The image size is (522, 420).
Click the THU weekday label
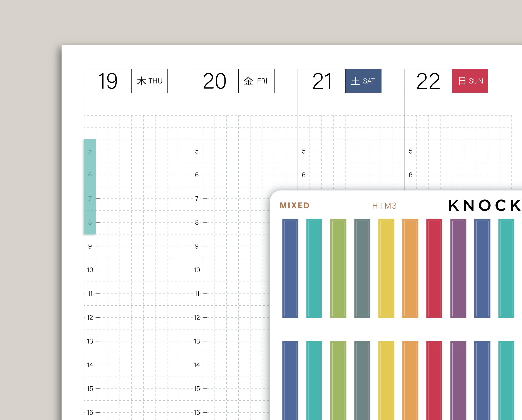tap(150, 81)
